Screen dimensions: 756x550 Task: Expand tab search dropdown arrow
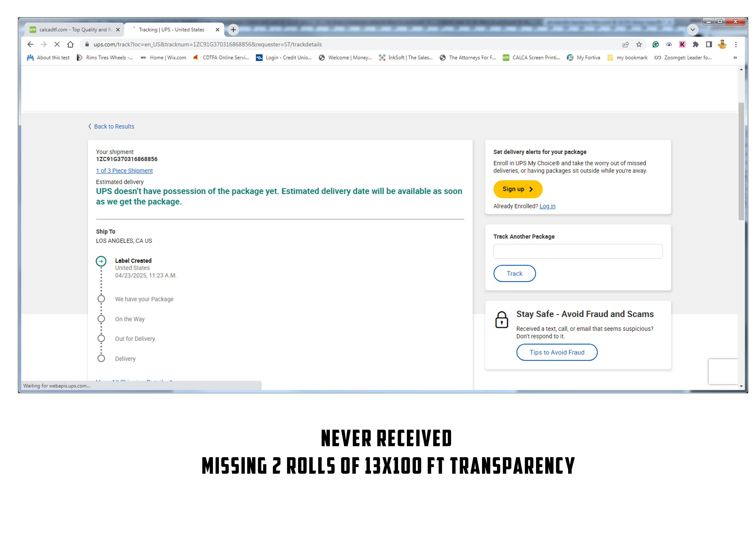pyautogui.click(x=693, y=29)
